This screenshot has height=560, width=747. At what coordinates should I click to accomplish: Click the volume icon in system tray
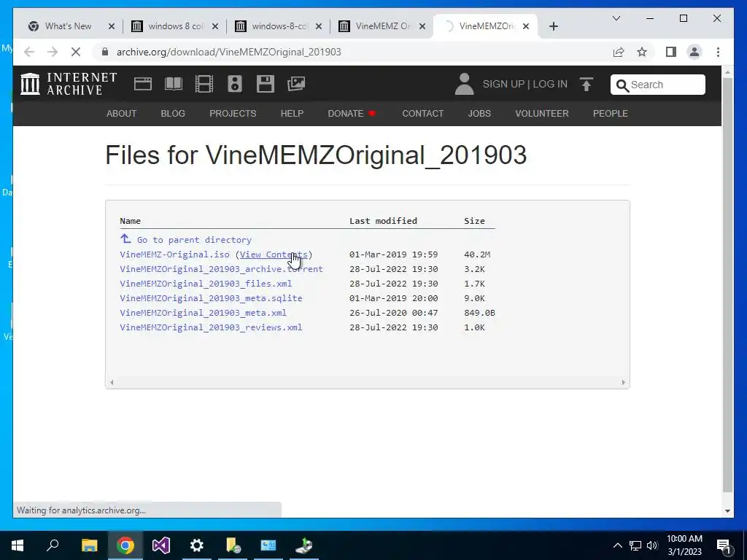[x=652, y=545]
